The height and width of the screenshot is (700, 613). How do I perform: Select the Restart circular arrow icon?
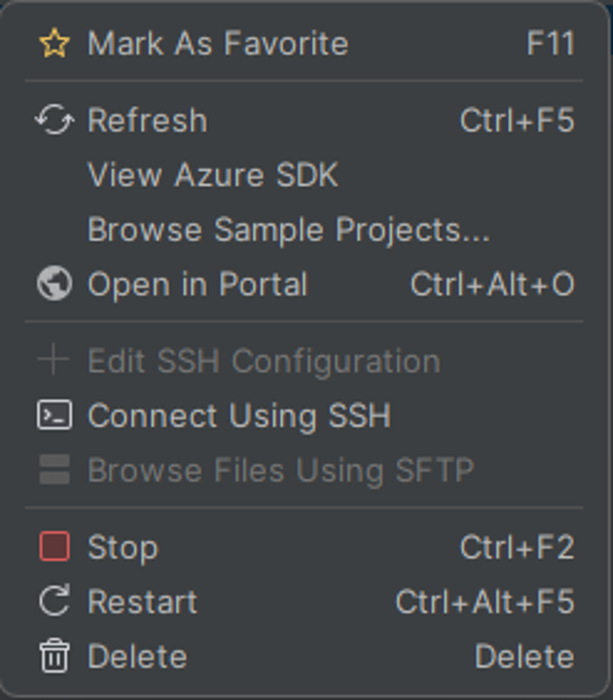click(54, 602)
